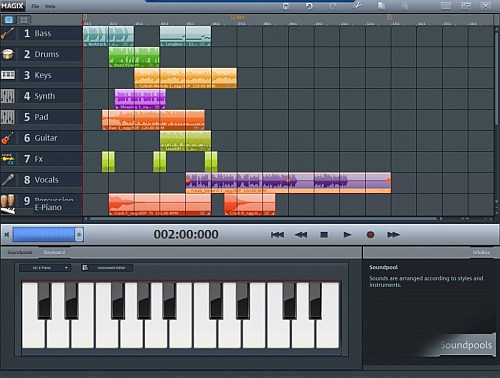Open the File menu
This screenshot has width=500, height=378.
pos(35,6)
